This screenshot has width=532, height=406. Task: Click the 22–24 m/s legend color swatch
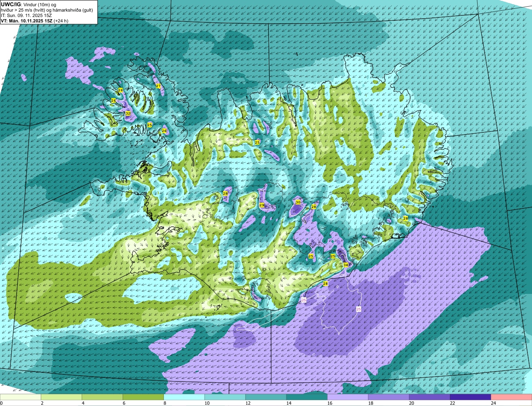[470, 397]
